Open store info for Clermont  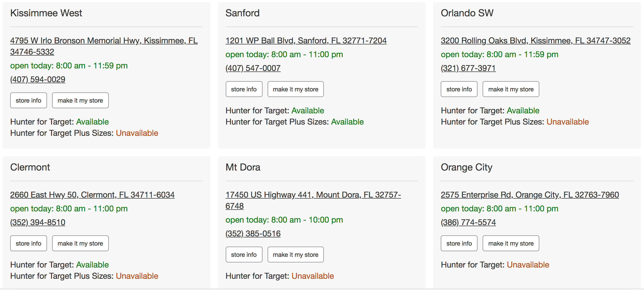click(x=29, y=243)
